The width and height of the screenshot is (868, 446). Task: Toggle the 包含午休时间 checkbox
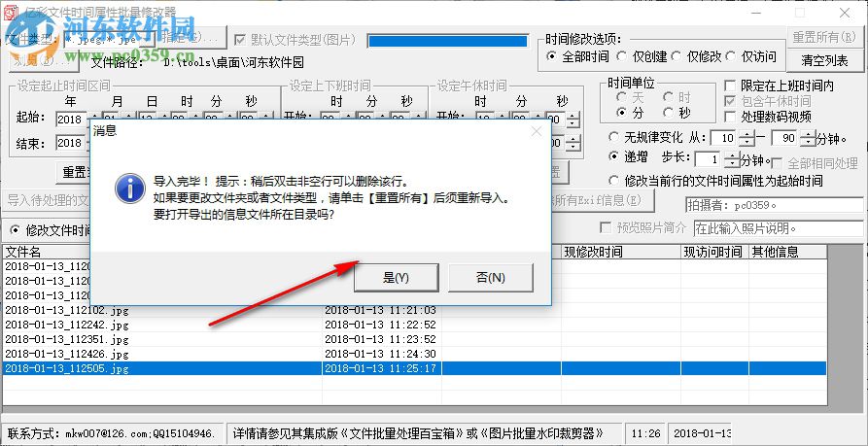coord(768,101)
